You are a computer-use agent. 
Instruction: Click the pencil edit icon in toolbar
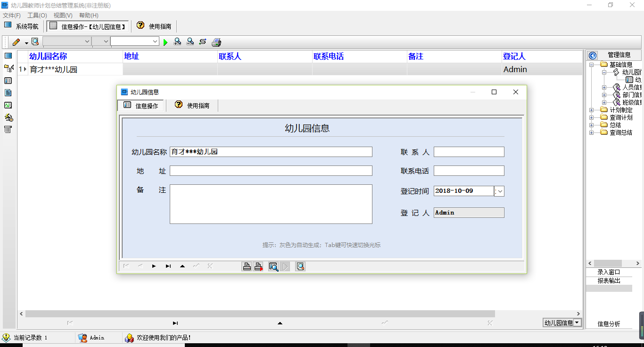click(x=17, y=42)
